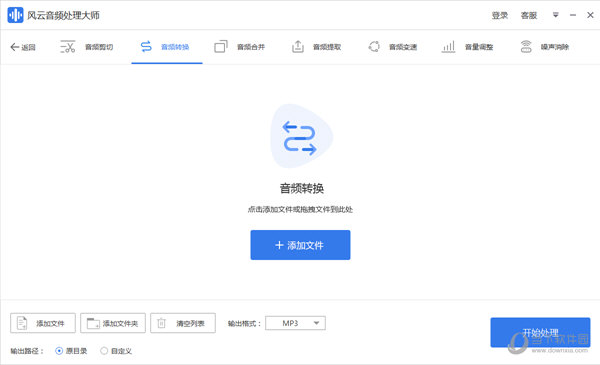Open the 音频剪切 scissors tab
This screenshot has width=600, height=365.
(x=87, y=47)
